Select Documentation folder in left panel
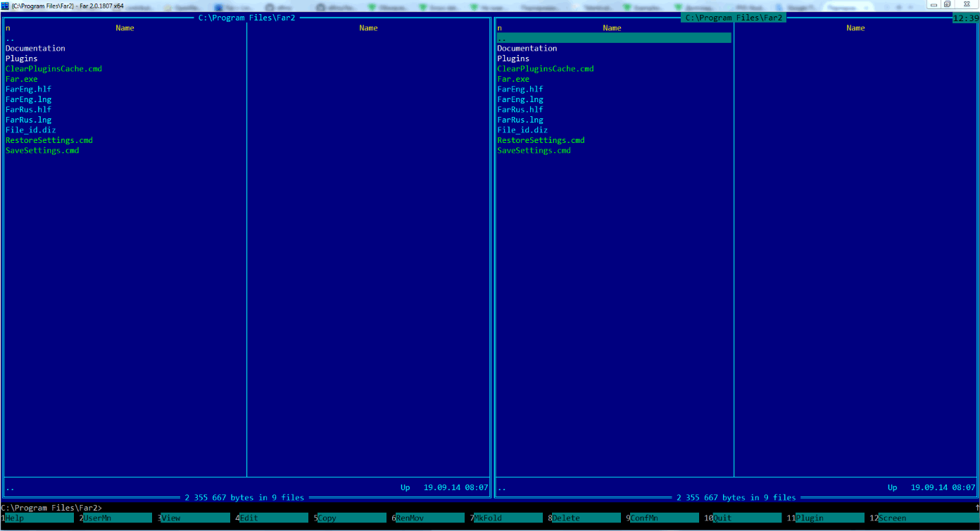The width and height of the screenshot is (980, 531). point(35,49)
